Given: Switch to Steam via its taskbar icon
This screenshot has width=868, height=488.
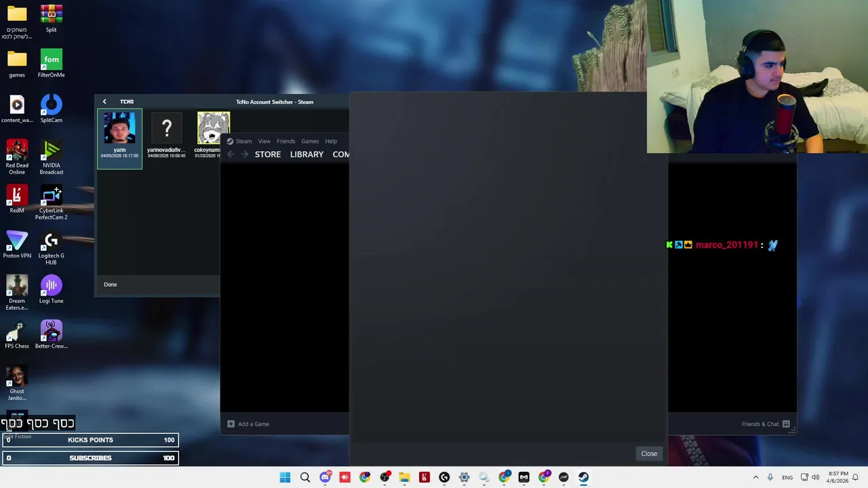Looking at the screenshot, I should pyautogui.click(x=584, y=477).
